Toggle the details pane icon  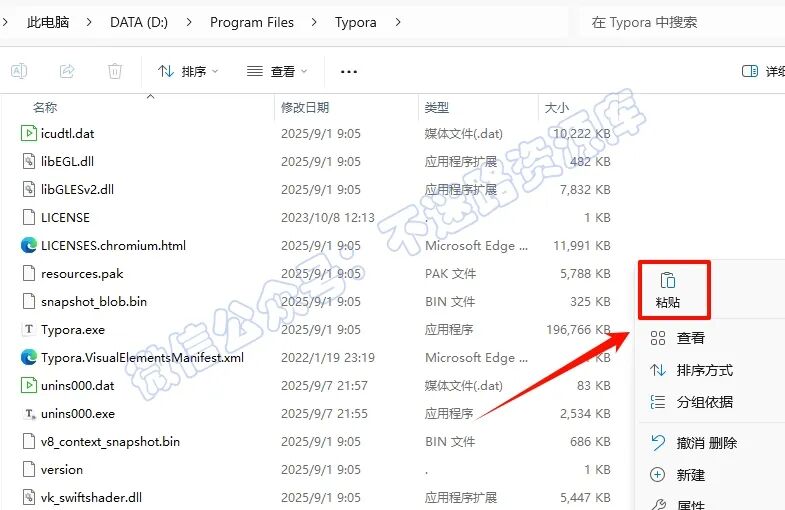point(749,72)
